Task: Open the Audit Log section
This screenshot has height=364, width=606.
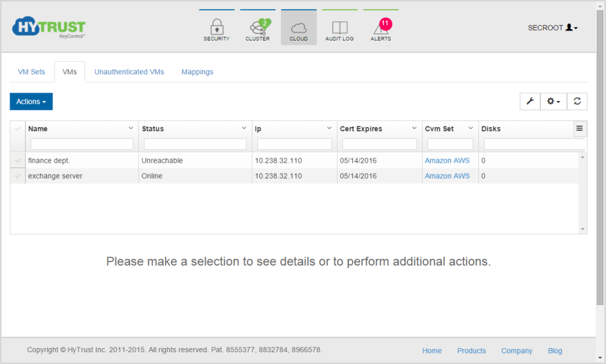Action: (340, 28)
